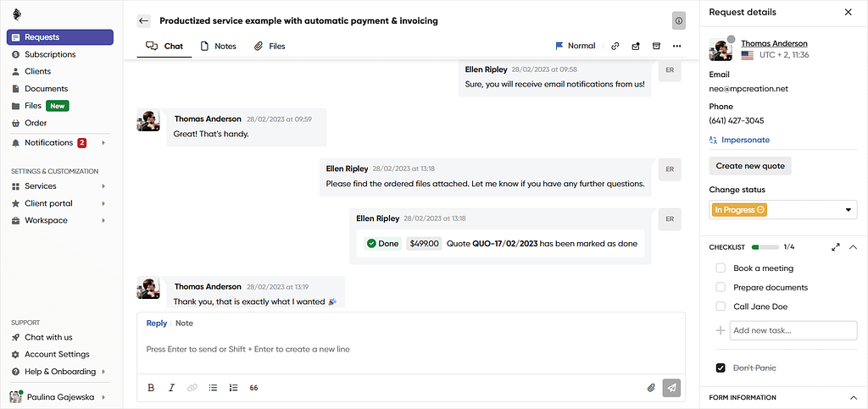Insert a link in the reply editor

(192, 388)
